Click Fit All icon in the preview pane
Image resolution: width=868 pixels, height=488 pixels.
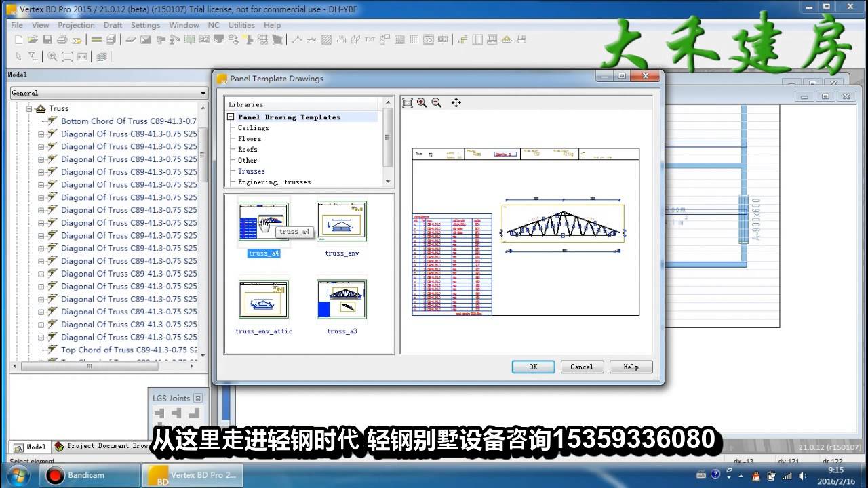(408, 103)
